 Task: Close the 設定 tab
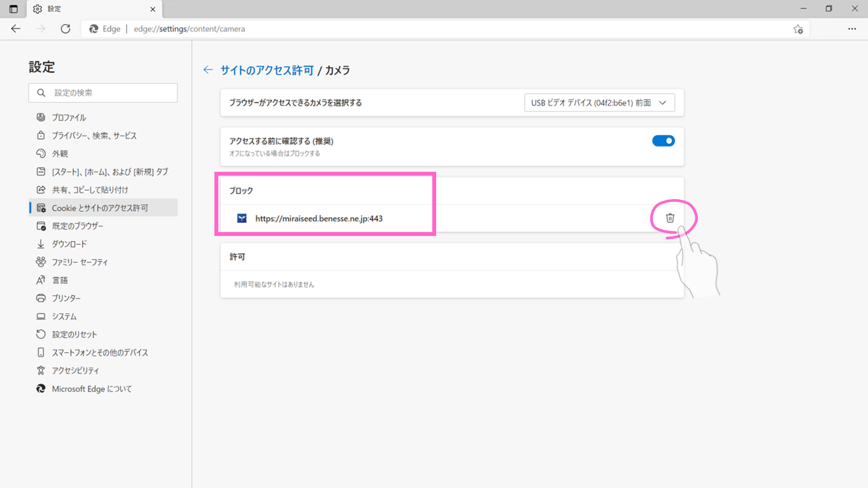[153, 9]
